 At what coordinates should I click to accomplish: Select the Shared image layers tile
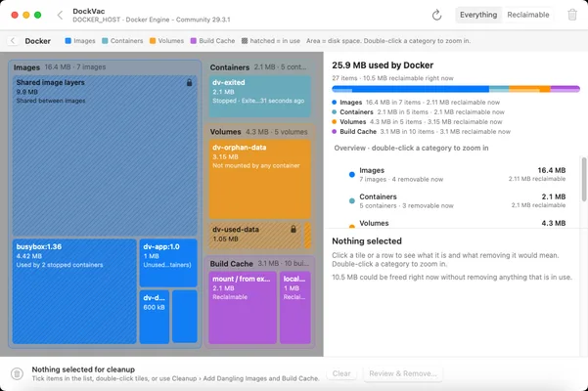point(105,155)
